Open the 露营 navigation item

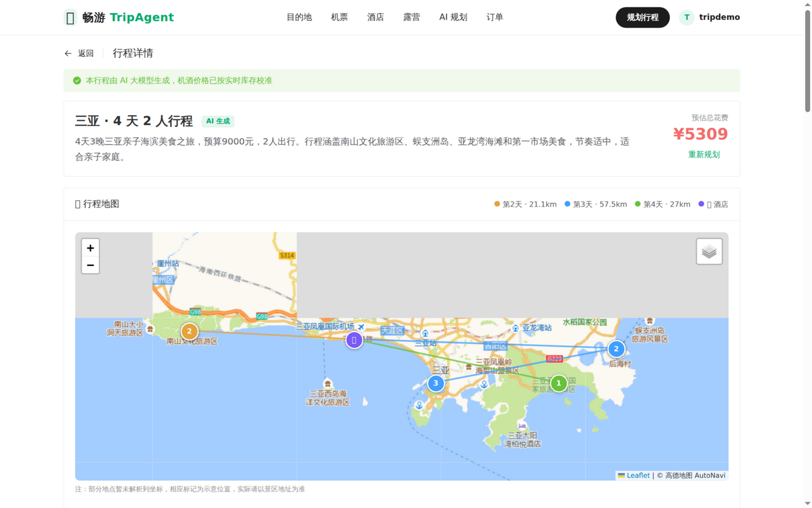tap(412, 17)
